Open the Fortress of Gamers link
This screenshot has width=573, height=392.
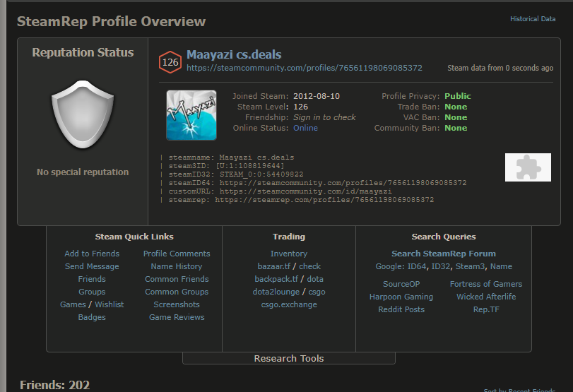tap(485, 284)
